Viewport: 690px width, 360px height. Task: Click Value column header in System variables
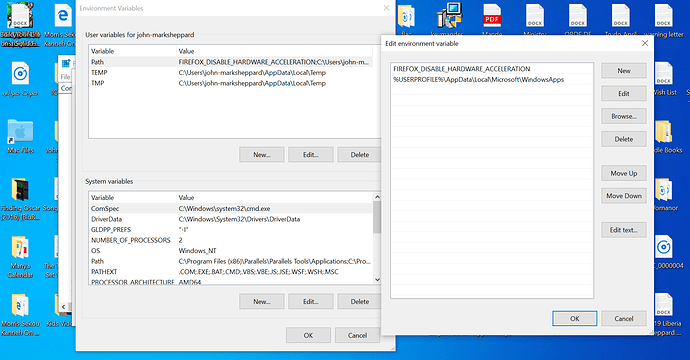click(274, 198)
